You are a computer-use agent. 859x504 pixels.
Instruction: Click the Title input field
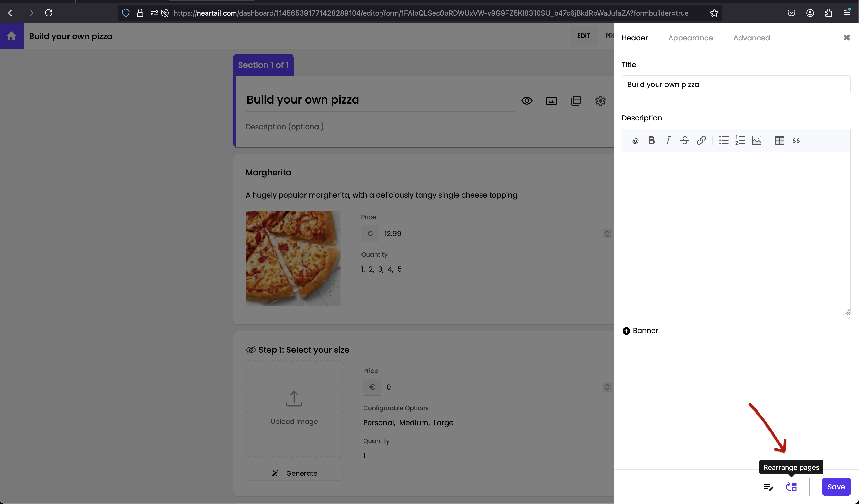[x=736, y=85]
